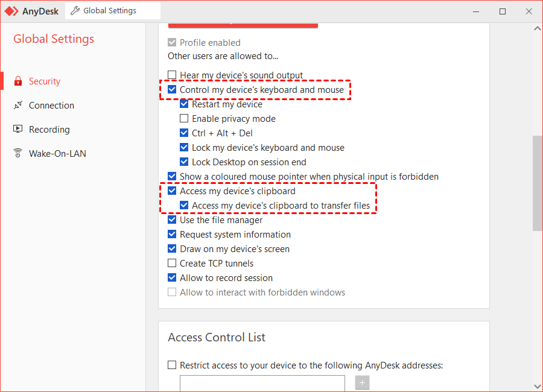543x392 pixels.
Task: Enable Hear my device's sound output
Action: [173, 75]
